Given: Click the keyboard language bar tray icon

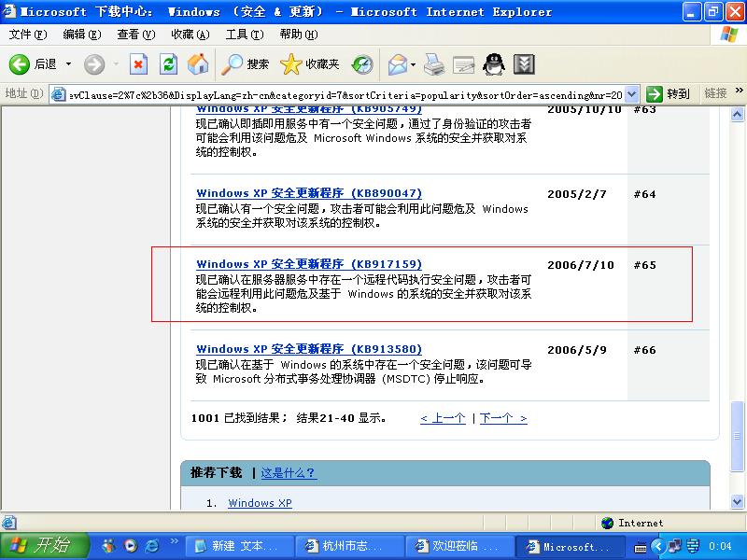Looking at the screenshot, I should tap(641, 547).
